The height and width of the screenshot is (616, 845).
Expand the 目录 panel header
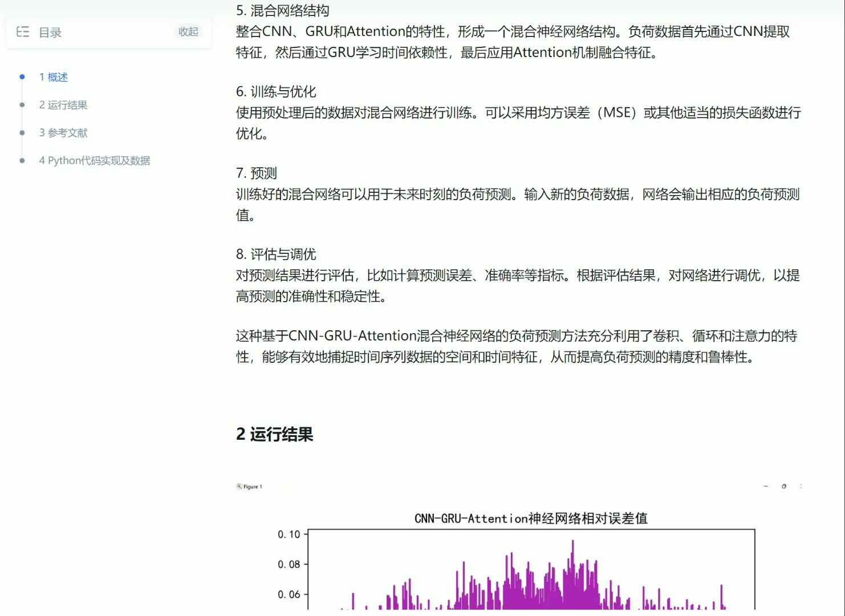[50, 32]
